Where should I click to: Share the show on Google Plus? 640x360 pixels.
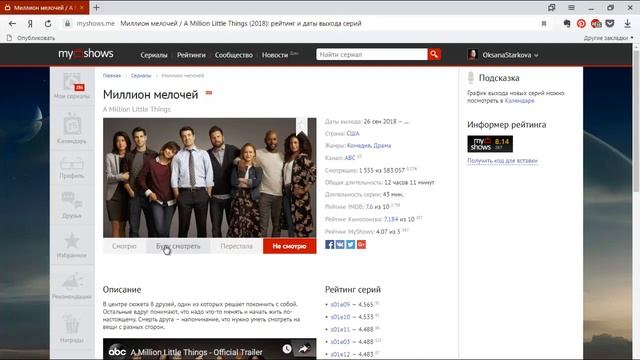[x=361, y=244]
